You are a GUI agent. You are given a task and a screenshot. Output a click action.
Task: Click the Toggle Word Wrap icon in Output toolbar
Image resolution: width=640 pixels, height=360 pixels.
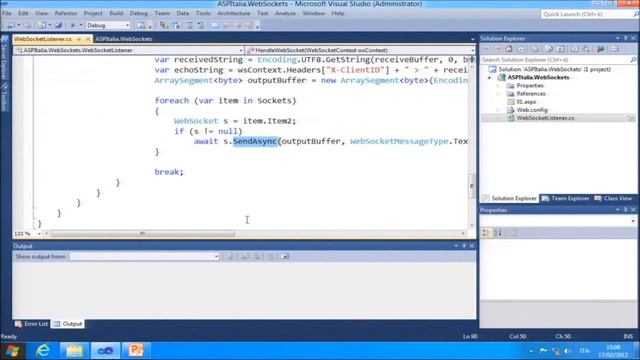pyautogui.click(x=285, y=256)
